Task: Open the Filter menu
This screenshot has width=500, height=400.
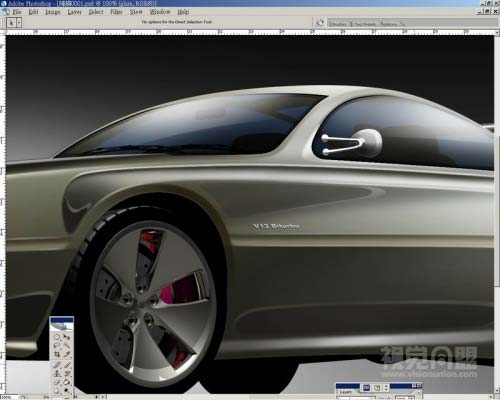Action: pyautogui.click(x=116, y=12)
